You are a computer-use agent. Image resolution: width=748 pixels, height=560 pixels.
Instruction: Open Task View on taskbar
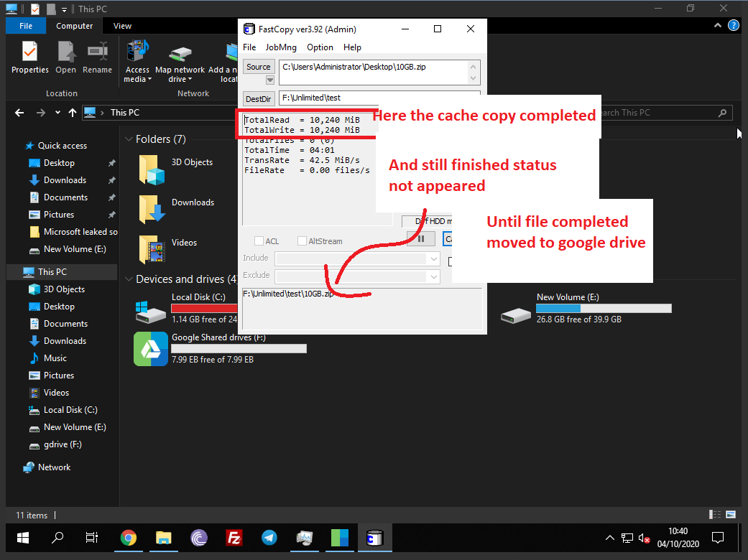coord(91,538)
